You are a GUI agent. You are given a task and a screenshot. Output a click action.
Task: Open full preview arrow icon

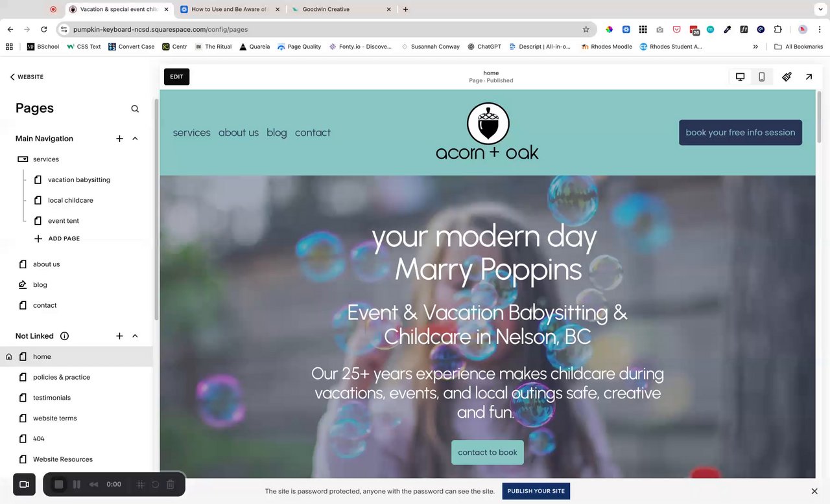point(809,76)
